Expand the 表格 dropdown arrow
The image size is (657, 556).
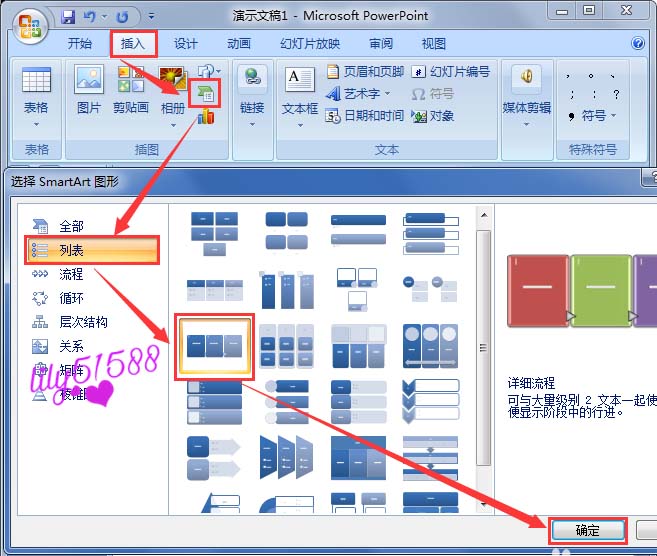36,124
